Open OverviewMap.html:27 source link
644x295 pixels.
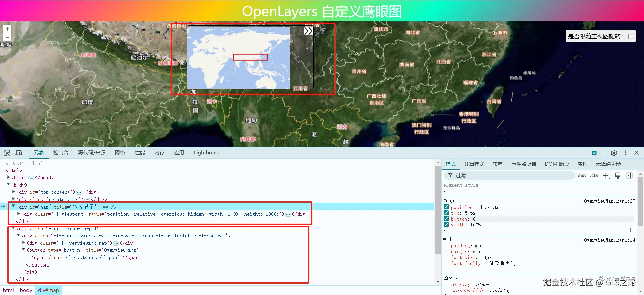pyautogui.click(x=609, y=201)
